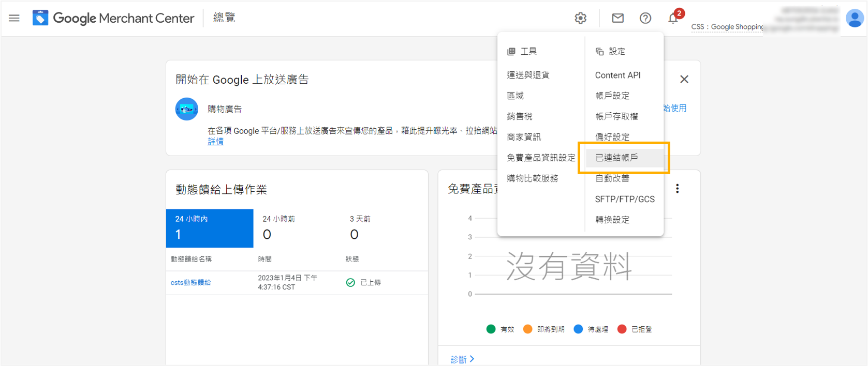Open the account profile avatar

coord(855,18)
